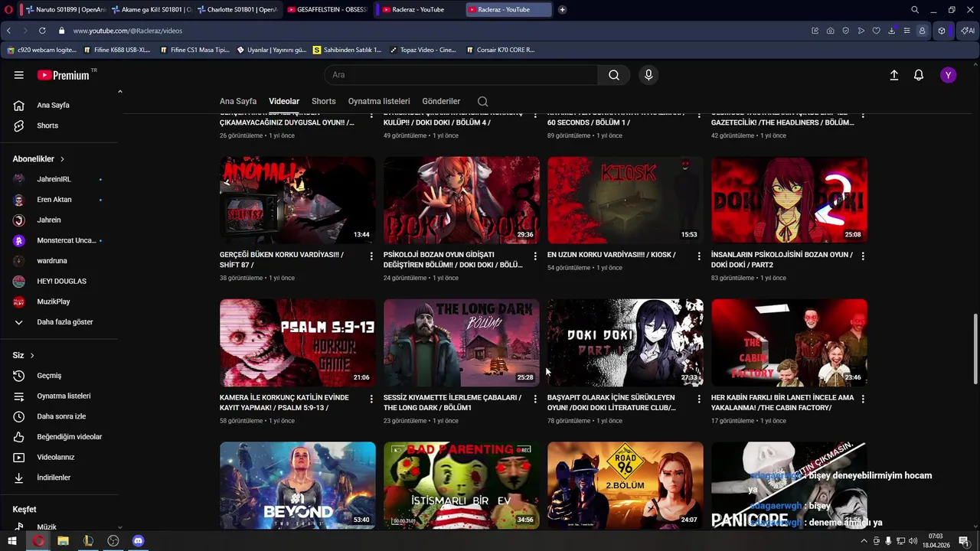980x551 pixels.
Task: Select the Videolar channel tab
Action: click(284, 101)
